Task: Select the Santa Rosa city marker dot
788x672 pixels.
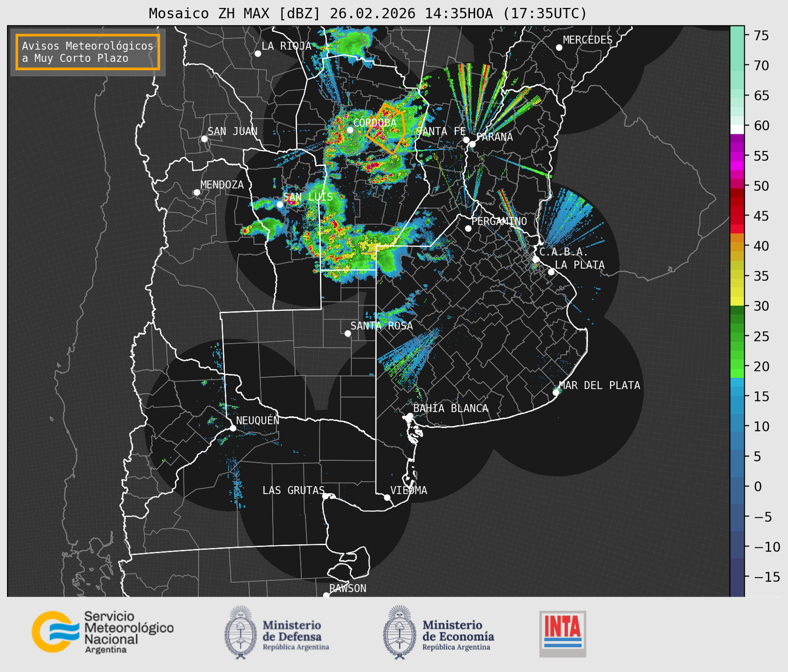Action: 348,333
